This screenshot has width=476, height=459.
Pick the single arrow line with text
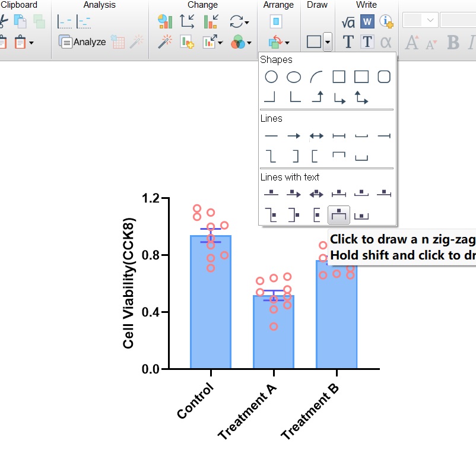click(294, 194)
